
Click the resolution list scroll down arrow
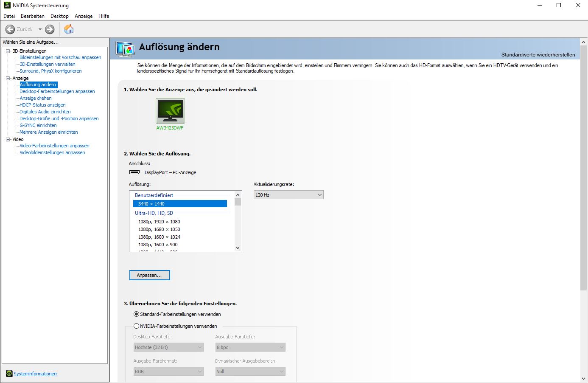pyautogui.click(x=238, y=248)
